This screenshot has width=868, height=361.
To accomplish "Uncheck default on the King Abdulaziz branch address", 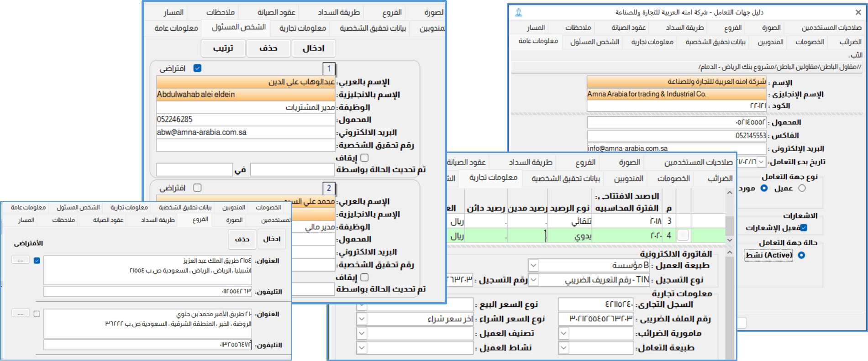I will (x=37, y=261).
